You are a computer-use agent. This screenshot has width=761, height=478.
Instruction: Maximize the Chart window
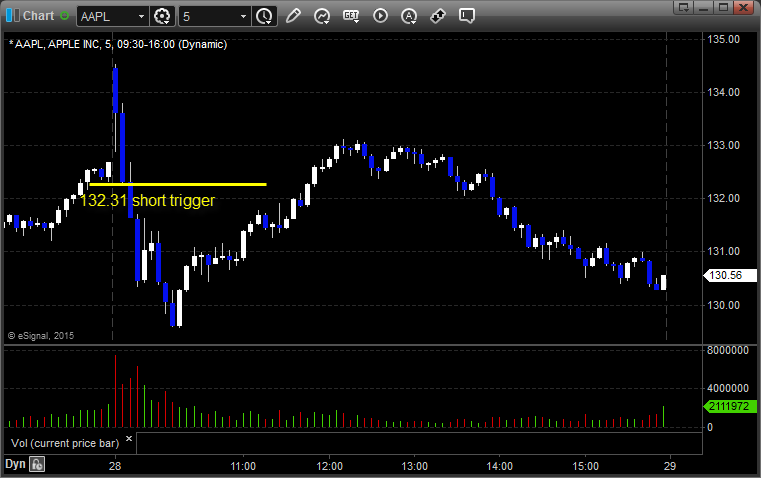724,7
